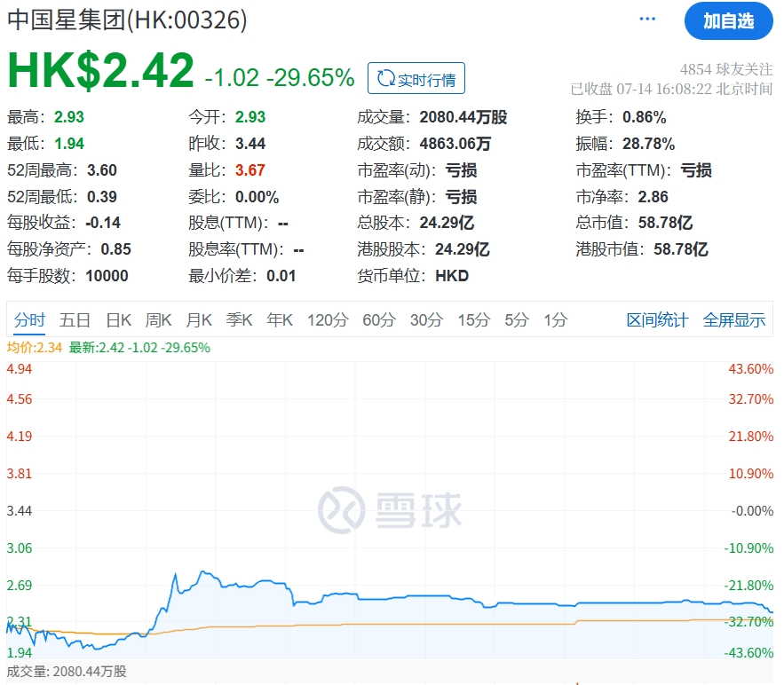Click the change value -1.02 -29.65%
Screen dimensions: 784x685
[x=280, y=78]
